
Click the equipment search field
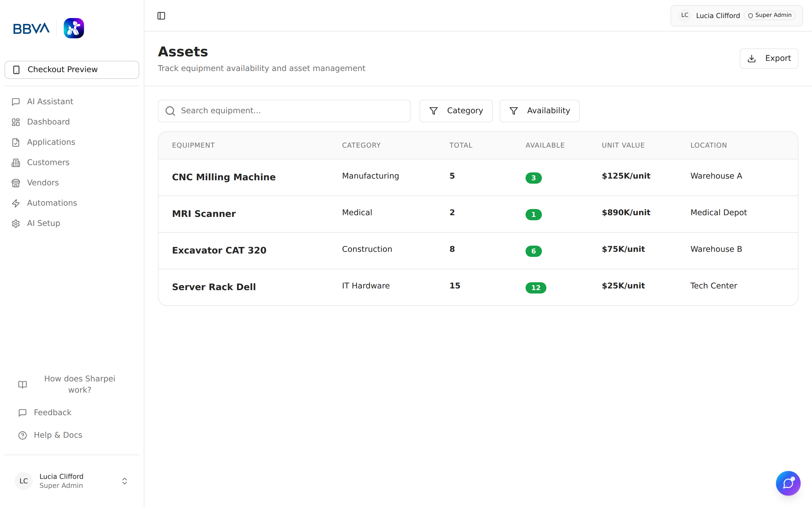pyautogui.click(x=284, y=111)
